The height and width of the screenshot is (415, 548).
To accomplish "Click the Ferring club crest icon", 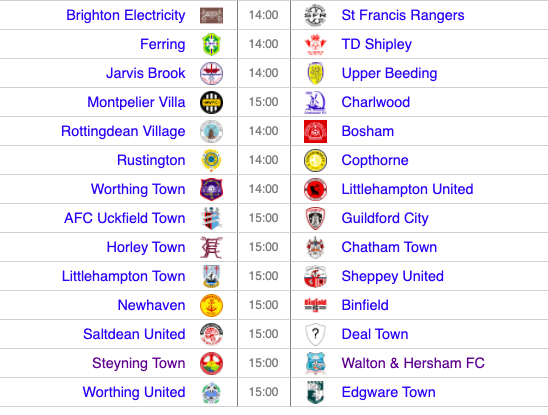I will (x=211, y=44).
